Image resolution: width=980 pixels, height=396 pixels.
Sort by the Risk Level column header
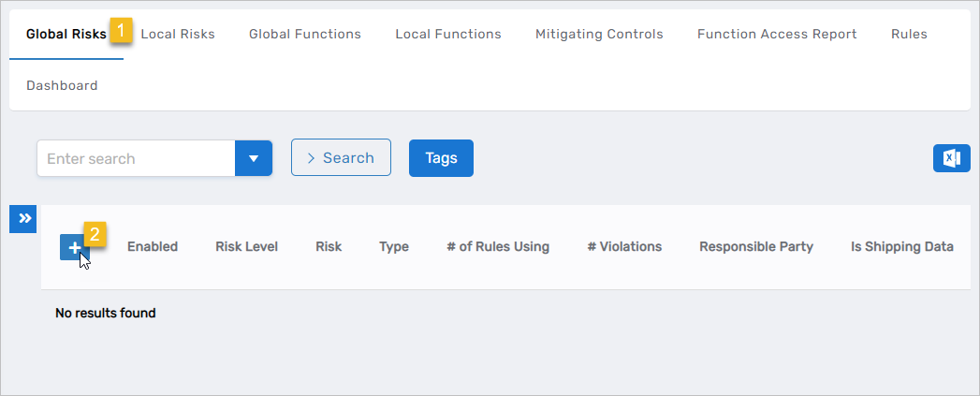[246, 247]
